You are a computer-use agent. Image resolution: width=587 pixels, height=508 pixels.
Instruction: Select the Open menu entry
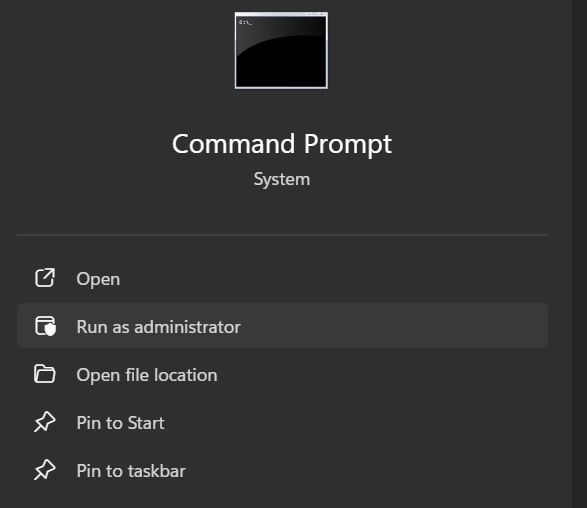(283, 278)
